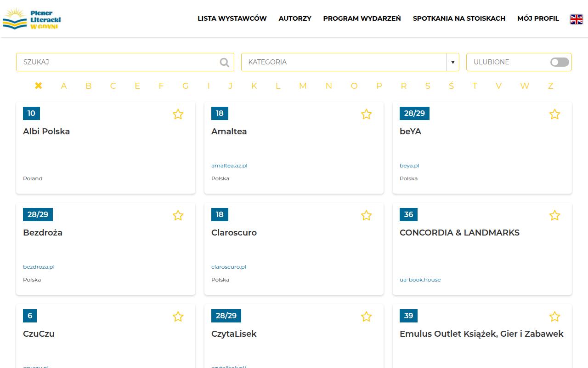The height and width of the screenshot is (368, 588).
Task: Open the Albi Polska exhibitor title
Action: coord(46,132)
